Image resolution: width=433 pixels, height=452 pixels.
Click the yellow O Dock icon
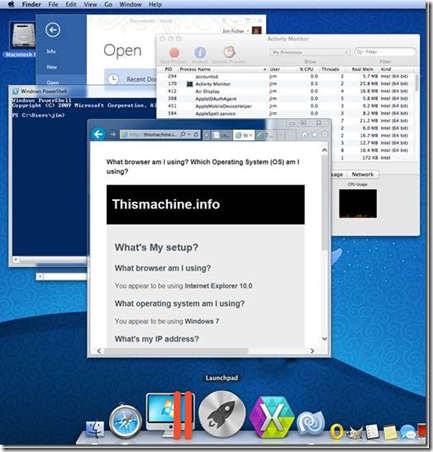[337, 431]
